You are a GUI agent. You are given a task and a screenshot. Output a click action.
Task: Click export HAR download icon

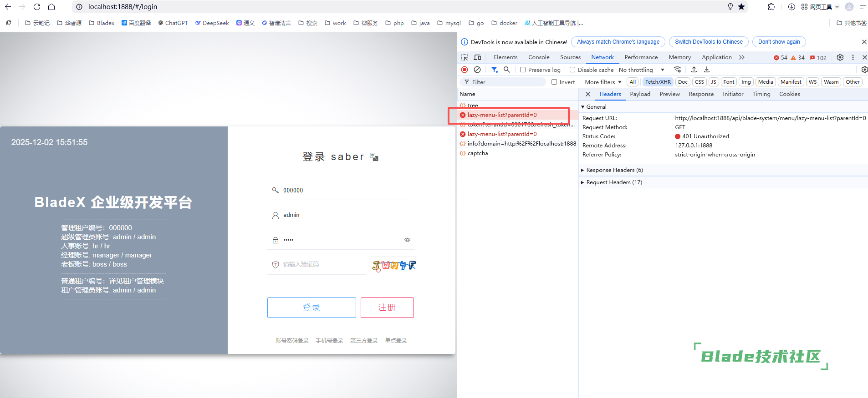click(x=707, y=70)
